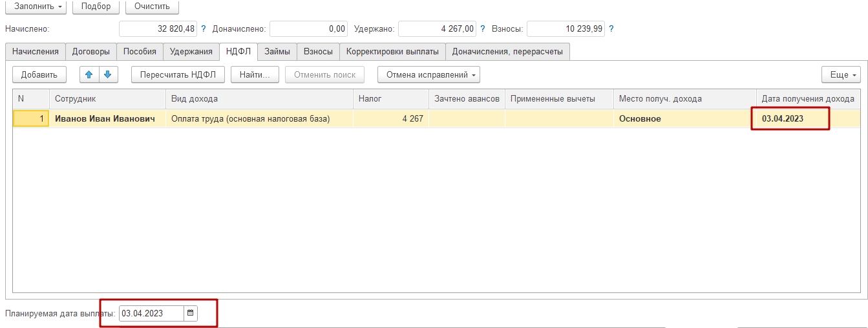Switch to the Договоры tab

click(x=91, y=52)
